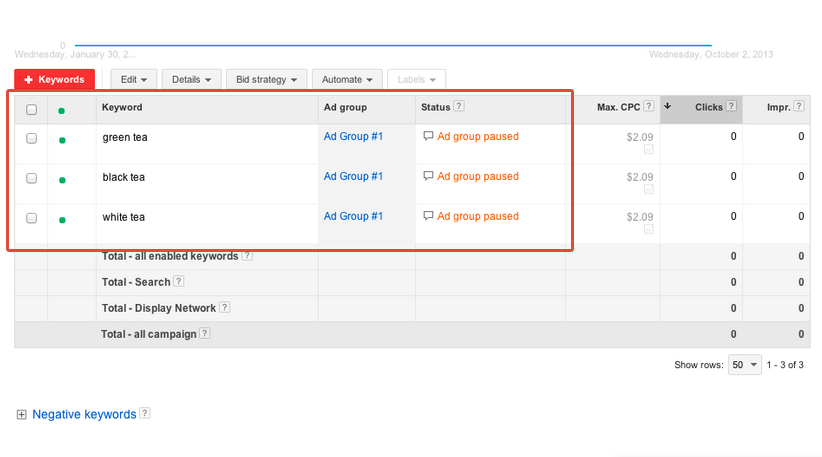Click the speech bubble icon in white tea row
This screenshot has width=822, height=457.
[429, 216]
